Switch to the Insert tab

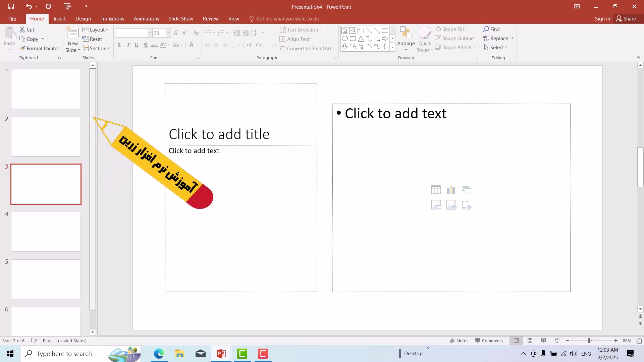pyautogui.click(x=59, y=19)
